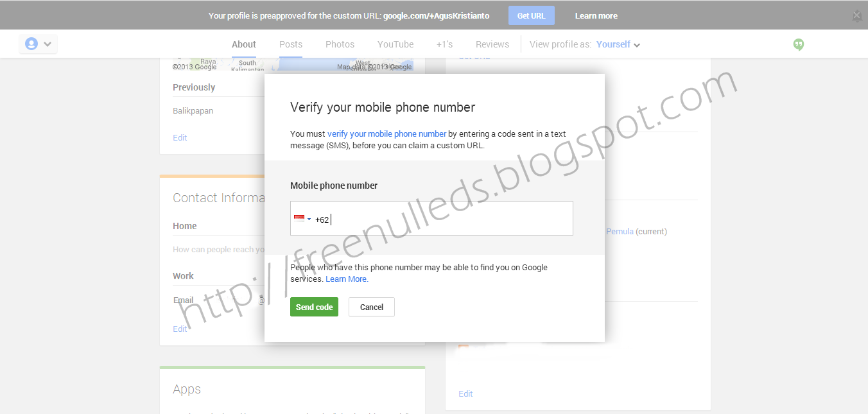
Task: Select the Balikpapan previous location text
Action: click(x=193, y=110)
